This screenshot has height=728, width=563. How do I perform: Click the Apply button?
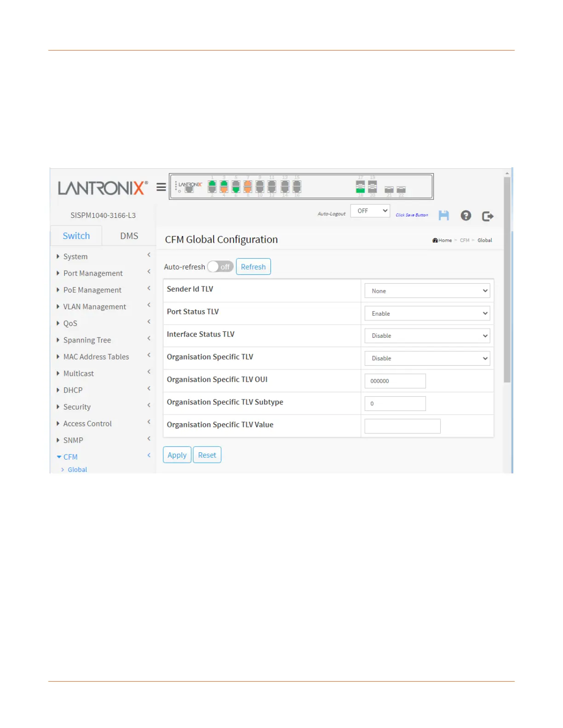177,455
